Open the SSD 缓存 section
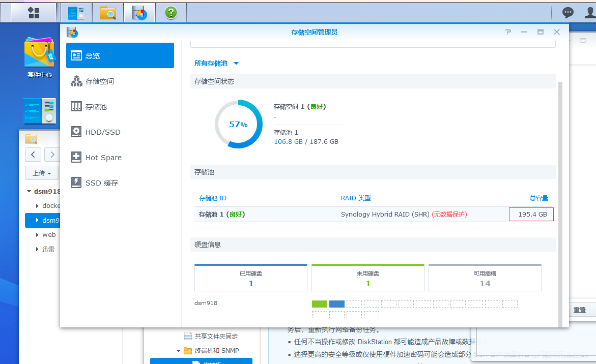The image size is (596, 364). tap(102, 183)
